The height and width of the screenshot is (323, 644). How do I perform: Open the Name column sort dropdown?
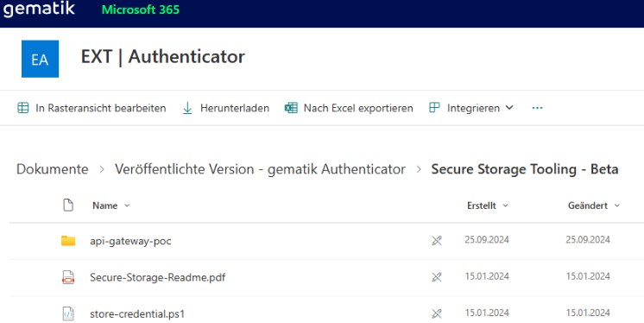127,206
